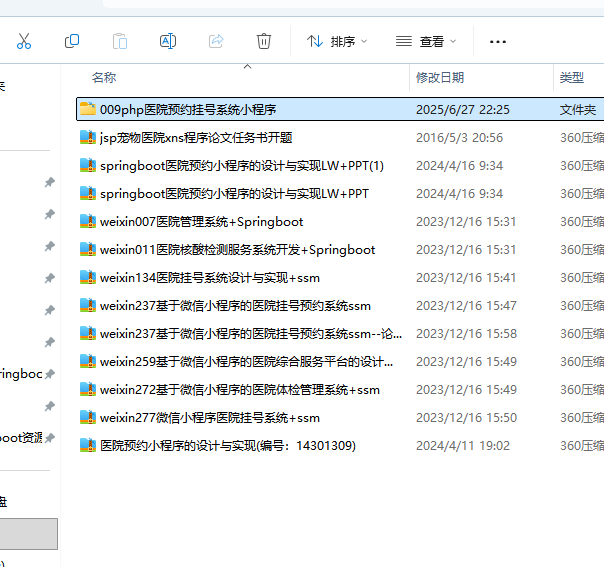Image resolution: width=604 pixels, height=567 pixels.
Task: Select 医院预约小程序的设计与实现(编号：14301309) file
Action: [x=227, y=445]
